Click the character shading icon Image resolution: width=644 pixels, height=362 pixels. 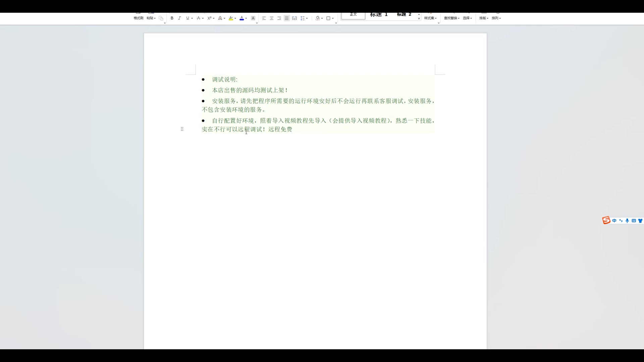(253, 18)
